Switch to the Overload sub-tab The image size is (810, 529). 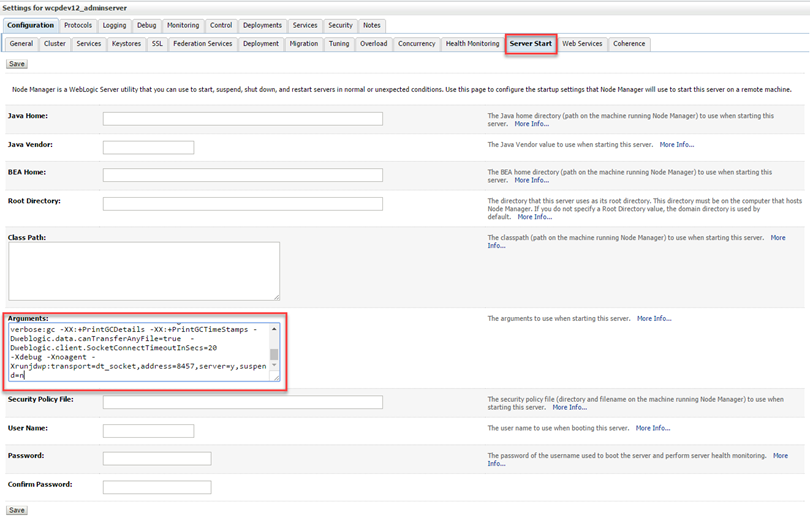pos(373,44)
